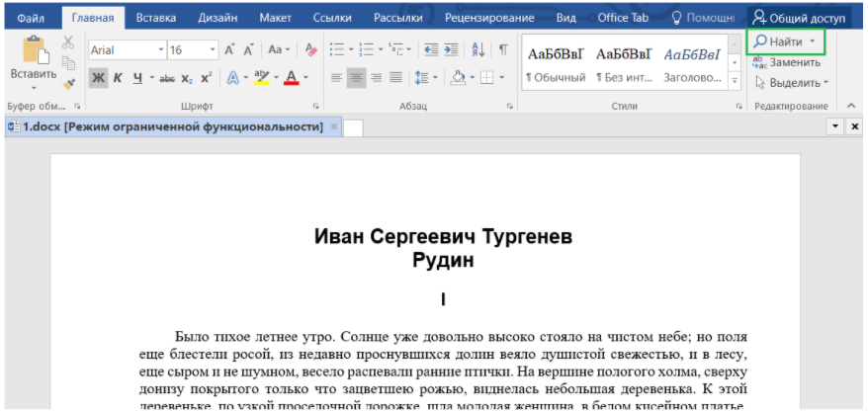Toggle paragraph marks display (¶)
Screen dimensions: 868x412
tap(502, 49)
